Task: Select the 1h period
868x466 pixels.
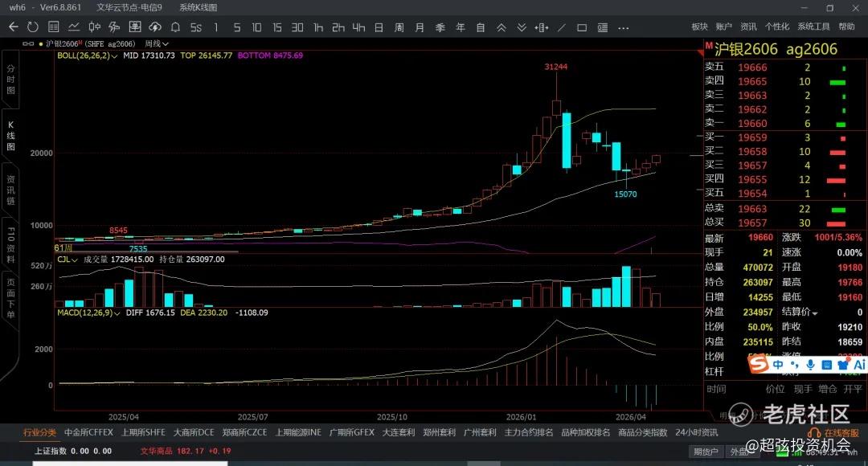Action: [x=317, y=27]
